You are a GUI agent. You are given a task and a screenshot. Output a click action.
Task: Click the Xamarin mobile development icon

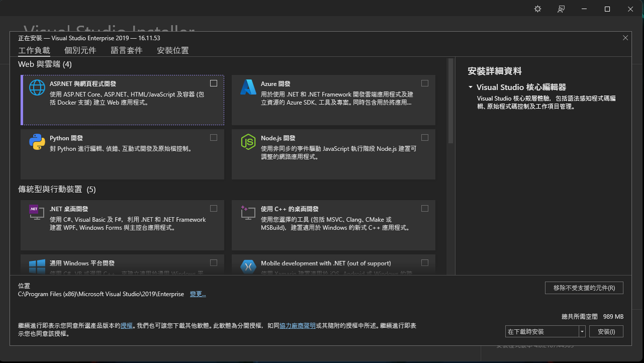pyautogui.click(x=248, y=266)
